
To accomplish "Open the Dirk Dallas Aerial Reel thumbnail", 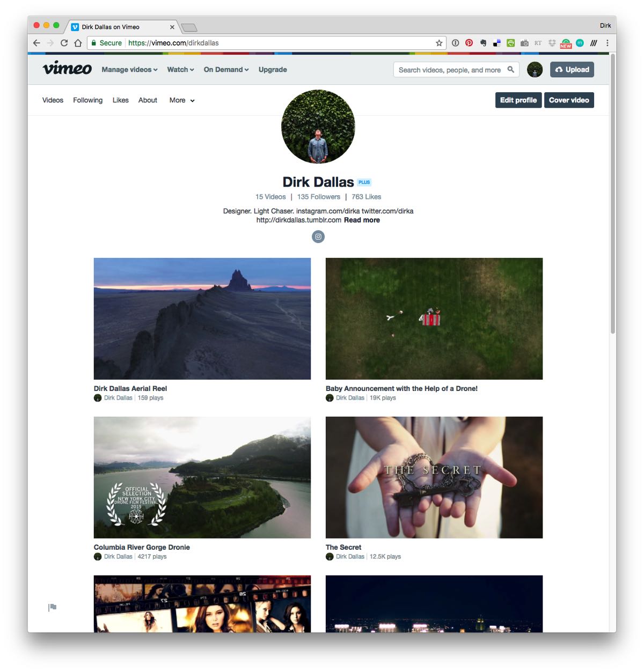I will click(202, 319).
